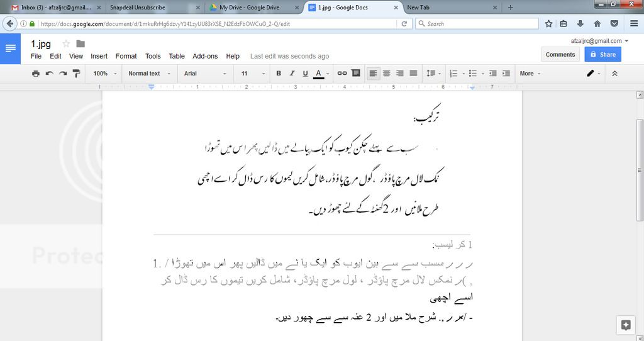The image size is (644, 341).
Task: Star the 1.jpg document
Action: [x=66, y=44]
